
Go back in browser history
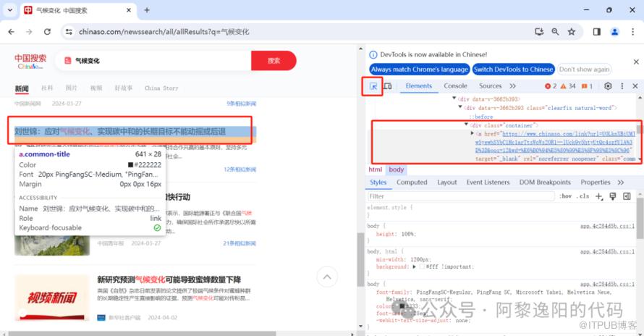coord(11,32)
